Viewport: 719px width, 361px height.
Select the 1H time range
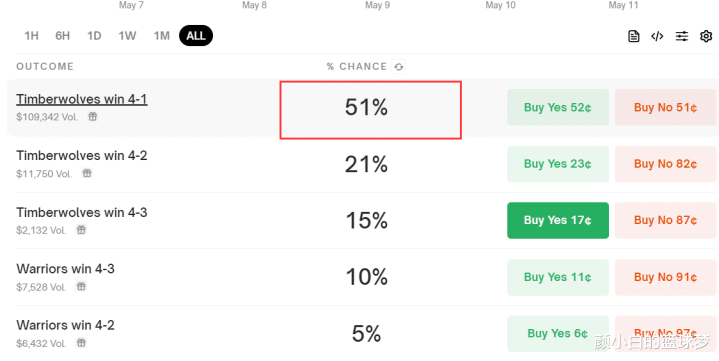click(31, 36)
